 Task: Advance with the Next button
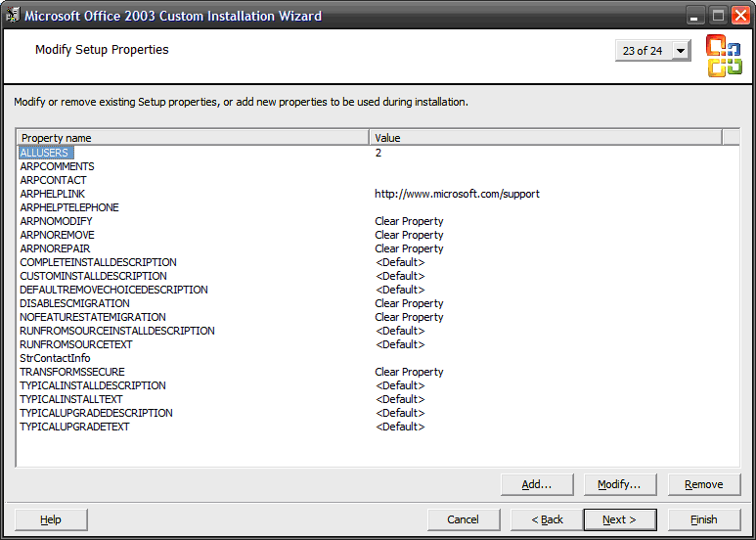[x=619, y=519]
